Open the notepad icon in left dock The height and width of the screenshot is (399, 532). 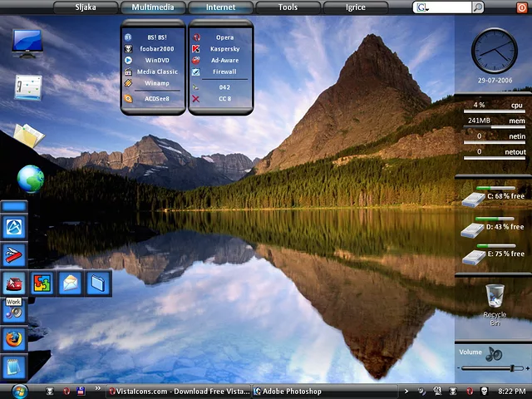[x=14, y=367]
